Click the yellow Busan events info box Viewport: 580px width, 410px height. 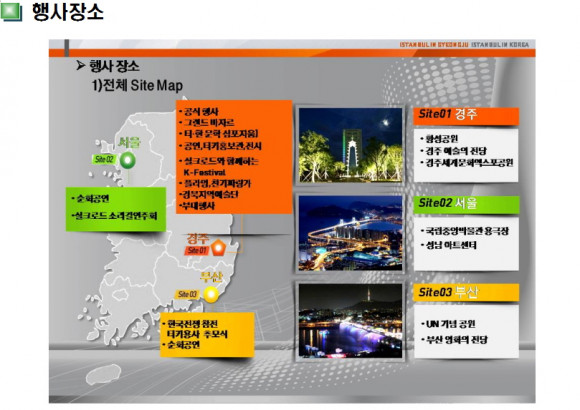point(207,335)
